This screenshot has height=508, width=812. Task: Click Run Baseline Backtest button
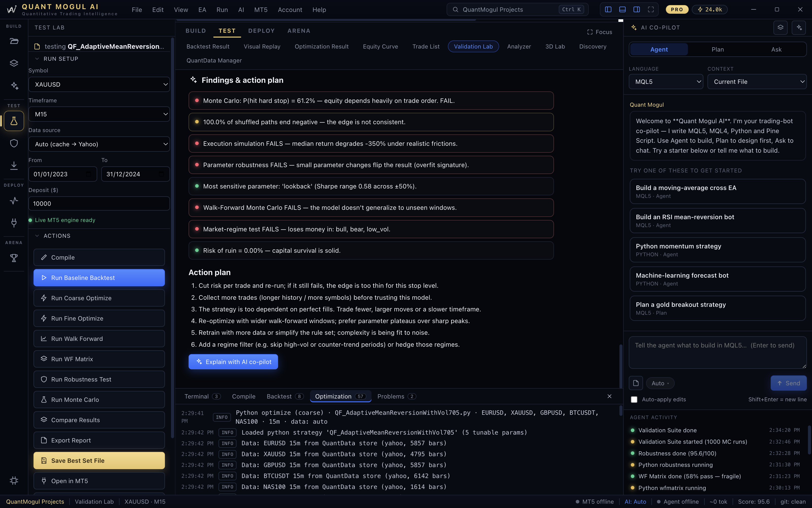[x=99, y=278]
